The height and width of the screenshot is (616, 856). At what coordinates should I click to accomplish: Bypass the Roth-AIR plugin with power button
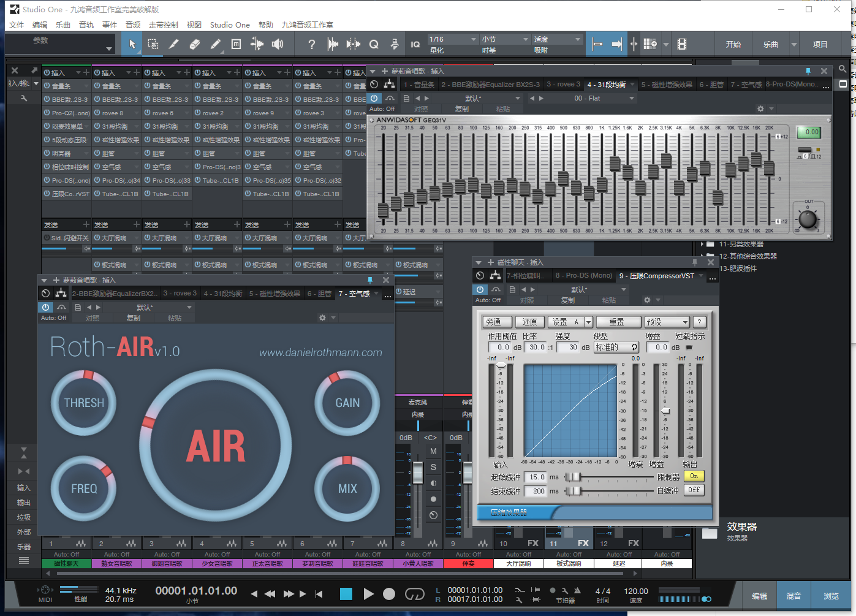point(46,307)
